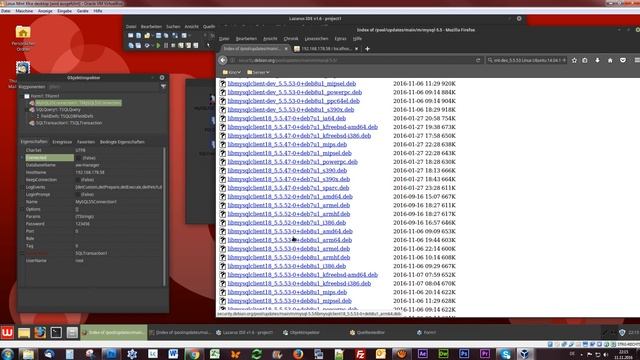640x360 pixels.
Task: Open Google Chrome in the Windows taskbar
Action: (x=194, y=353)
